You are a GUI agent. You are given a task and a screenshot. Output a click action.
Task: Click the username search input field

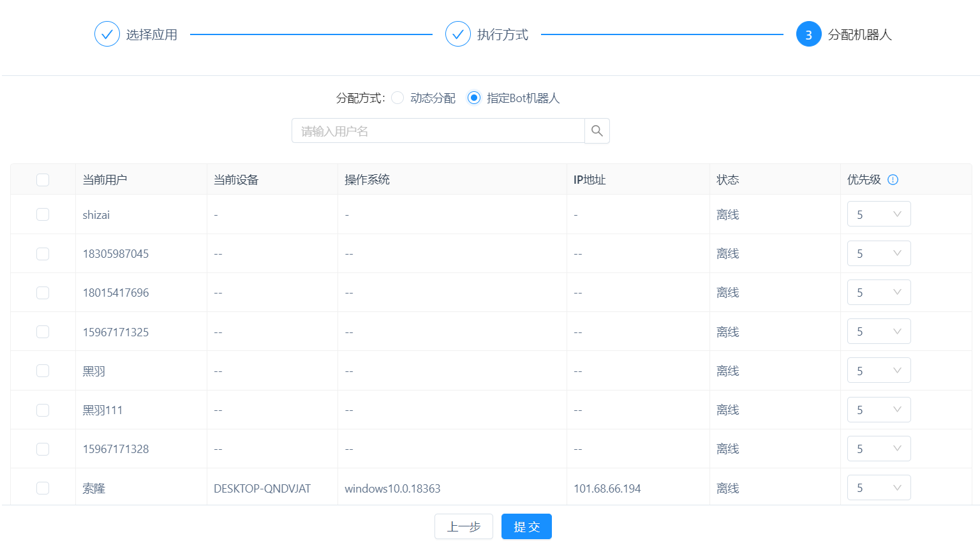click(438, 131)
